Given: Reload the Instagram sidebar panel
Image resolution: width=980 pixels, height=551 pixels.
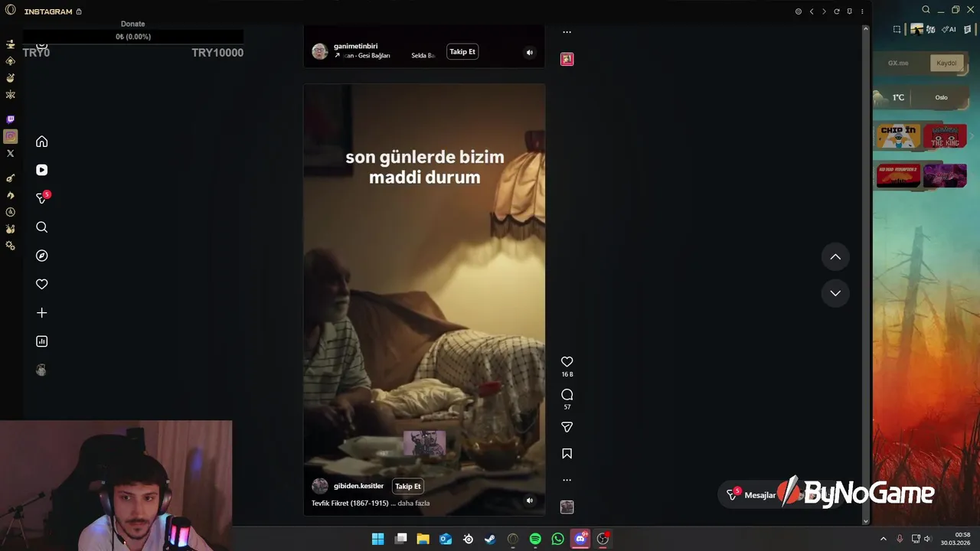Looking at the screenshot, I should [x=837, y=11].
